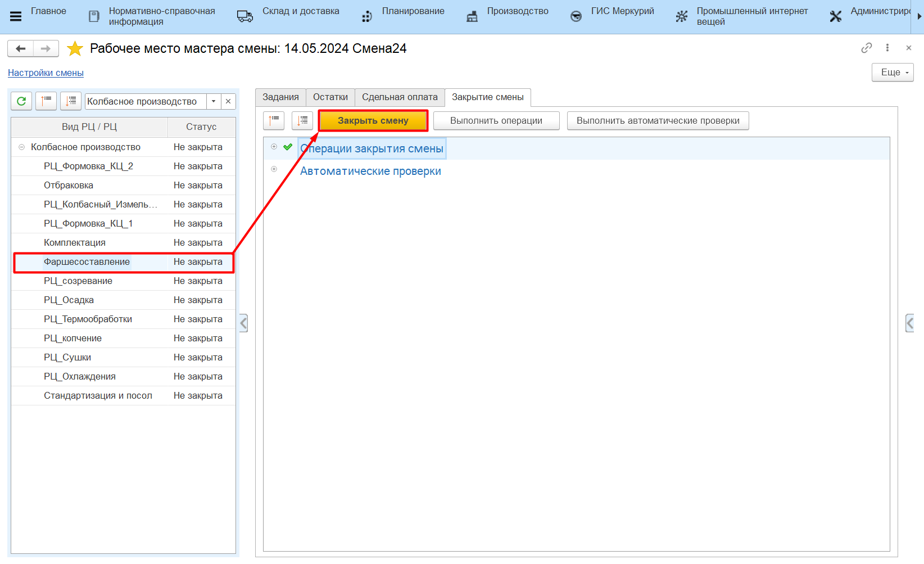
Task: Click the green refresh icon in left panel
Action: (21, 101)
